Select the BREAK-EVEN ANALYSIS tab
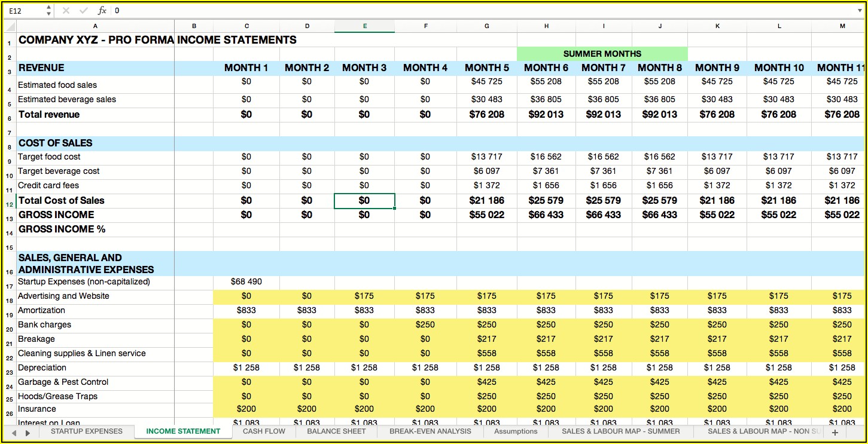Viewport: 868px width, 444px height. point(430,431)
